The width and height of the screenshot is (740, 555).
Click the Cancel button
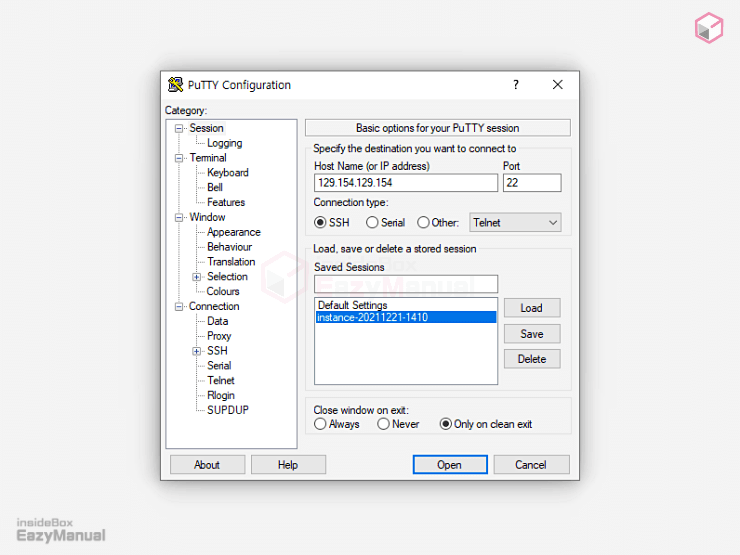[x=531, y=465]
